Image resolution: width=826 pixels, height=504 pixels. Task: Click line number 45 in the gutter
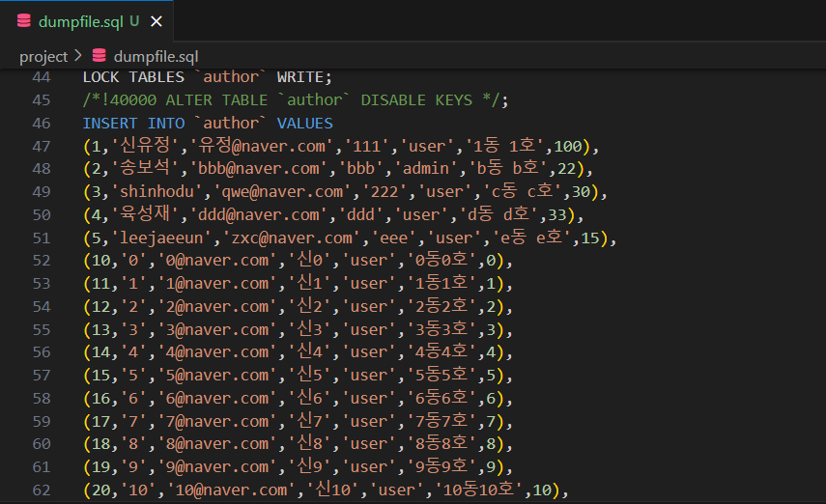point(42,100)
